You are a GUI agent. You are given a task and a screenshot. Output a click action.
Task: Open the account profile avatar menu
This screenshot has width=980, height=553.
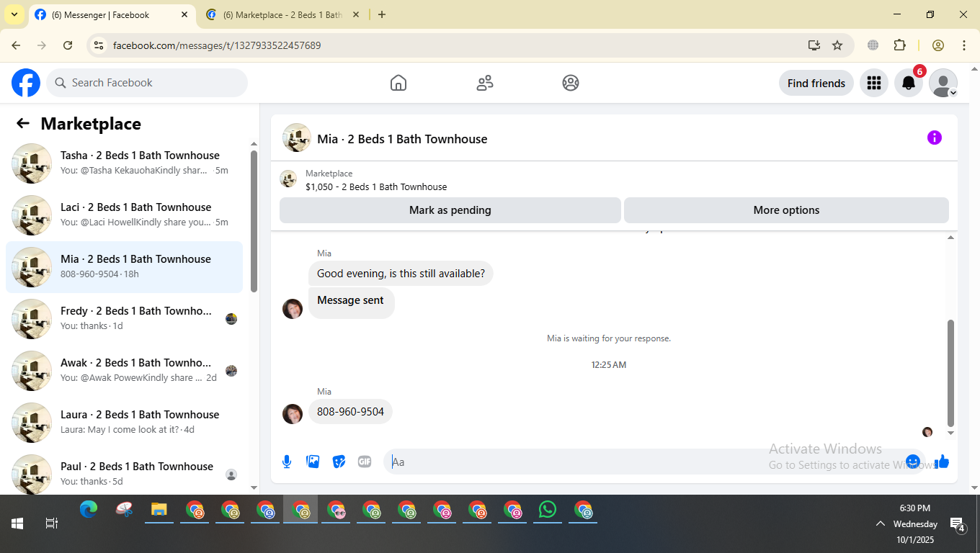tap(943, 83)
